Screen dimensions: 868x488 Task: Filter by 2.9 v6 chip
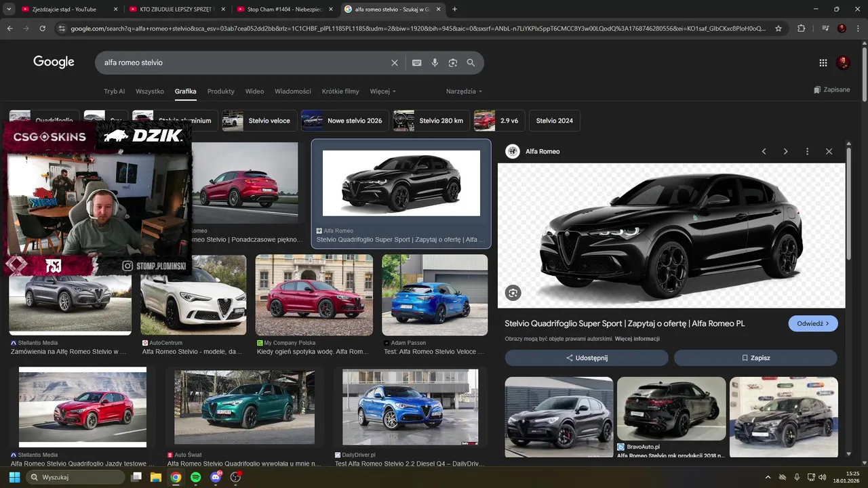tap(499, 121)
